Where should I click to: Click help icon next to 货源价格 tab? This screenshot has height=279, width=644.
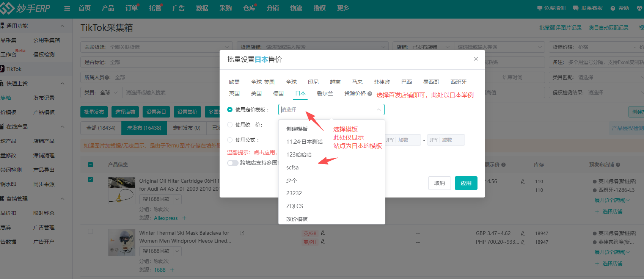[x=370, y=94]
